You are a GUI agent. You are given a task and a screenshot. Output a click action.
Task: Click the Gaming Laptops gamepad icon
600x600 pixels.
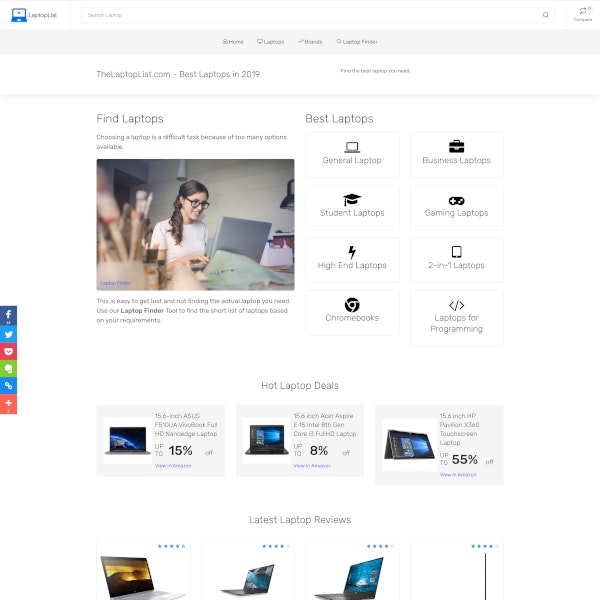click(457, 201)
